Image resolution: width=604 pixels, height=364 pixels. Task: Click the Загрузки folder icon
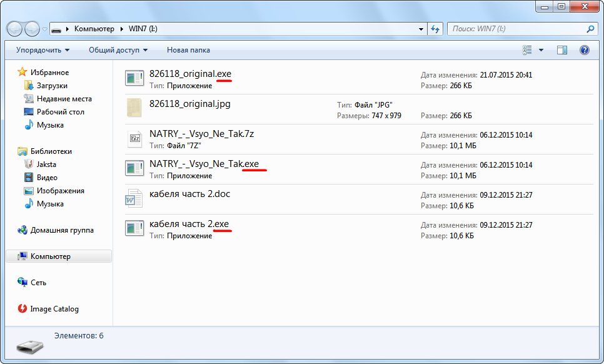[29, 85]
